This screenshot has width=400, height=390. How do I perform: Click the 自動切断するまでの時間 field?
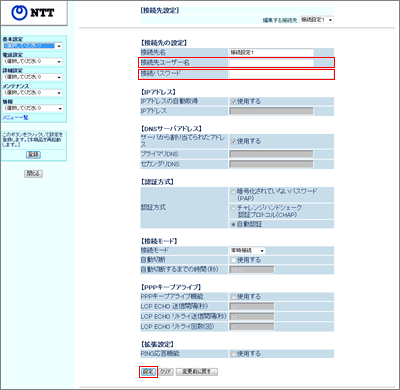252,270
